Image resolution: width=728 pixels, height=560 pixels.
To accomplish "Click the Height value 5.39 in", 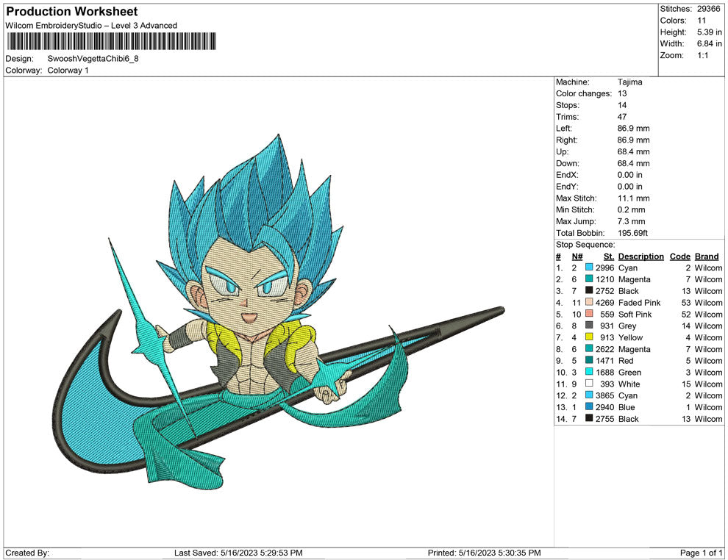I will click(x=709, y=32).
